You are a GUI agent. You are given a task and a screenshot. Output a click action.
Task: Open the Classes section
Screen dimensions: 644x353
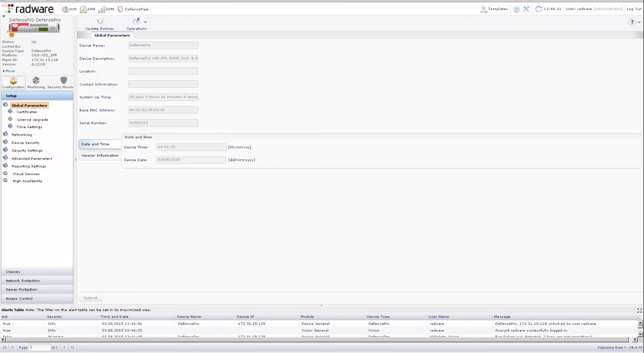pos(37,272)
